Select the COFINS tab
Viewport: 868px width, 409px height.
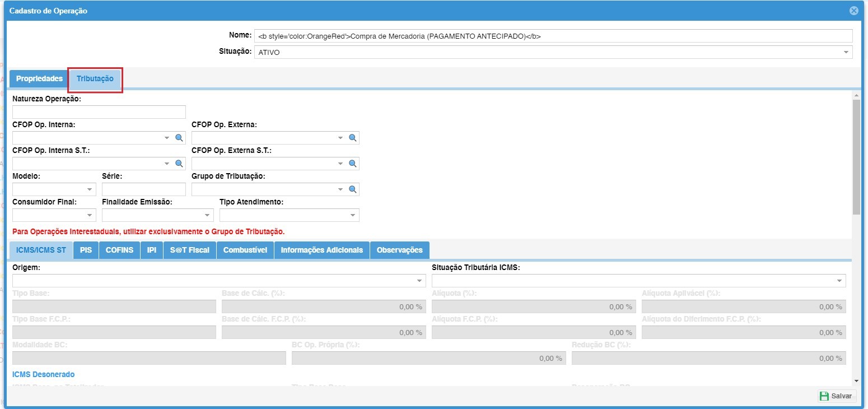click(x=119, y=250)
